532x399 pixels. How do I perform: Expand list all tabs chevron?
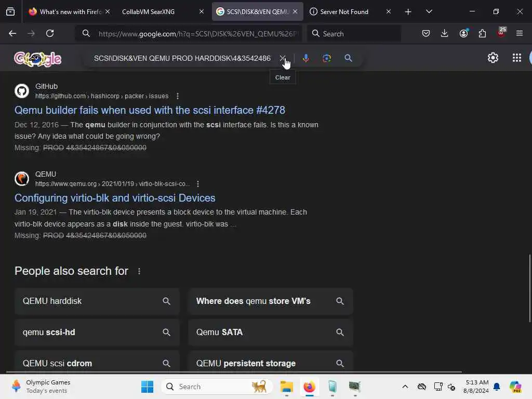pos(429,12)
